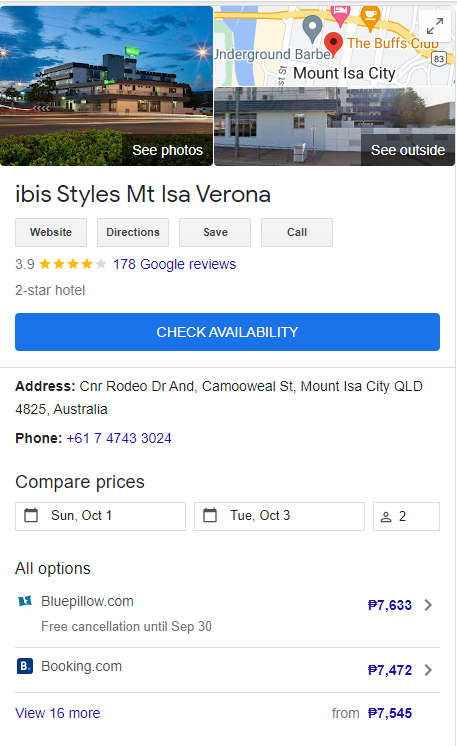
Task: Click the red location pin on map
Action: (333, 44)
